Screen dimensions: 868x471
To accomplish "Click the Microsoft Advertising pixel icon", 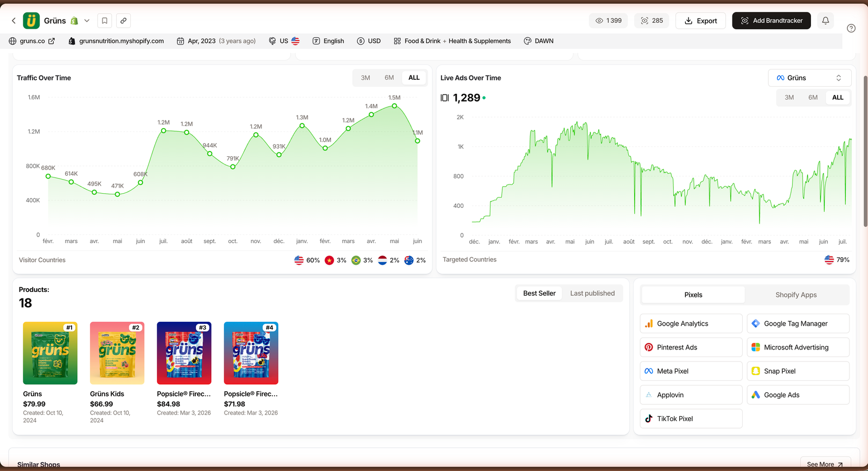I will [x=756, y=347].
